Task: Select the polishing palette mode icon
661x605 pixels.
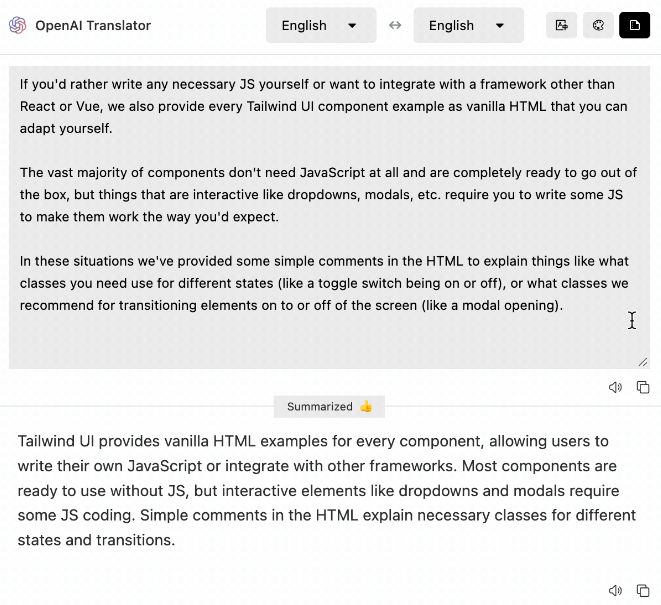Action: point(598,25)
